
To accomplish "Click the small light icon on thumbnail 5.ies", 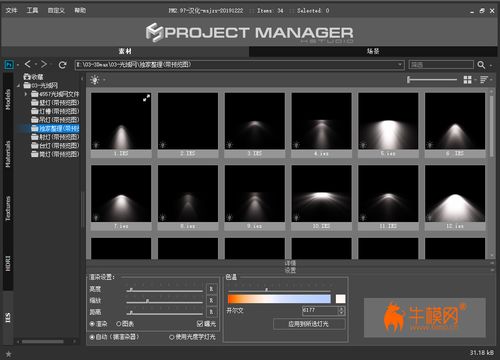I will coord(363,145).
